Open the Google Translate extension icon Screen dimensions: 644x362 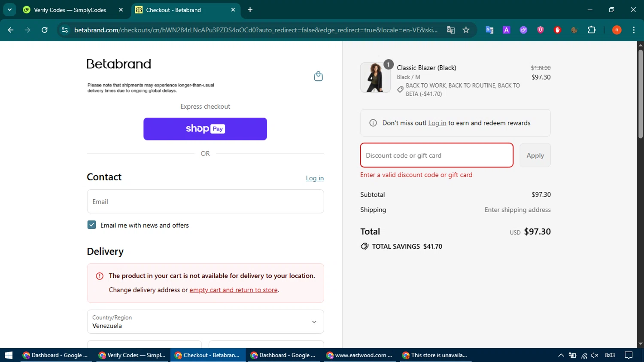(x=489, y=30)
